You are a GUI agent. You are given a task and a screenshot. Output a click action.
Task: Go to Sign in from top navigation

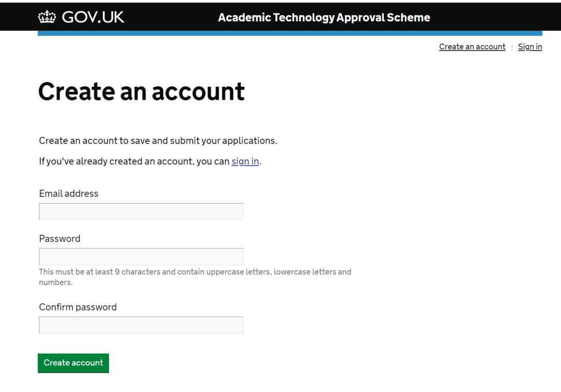[530, 47]
